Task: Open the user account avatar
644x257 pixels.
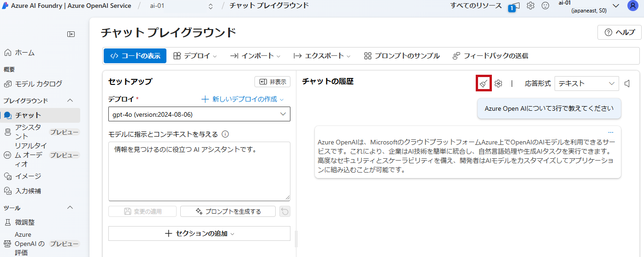Action: click(632, 6)
